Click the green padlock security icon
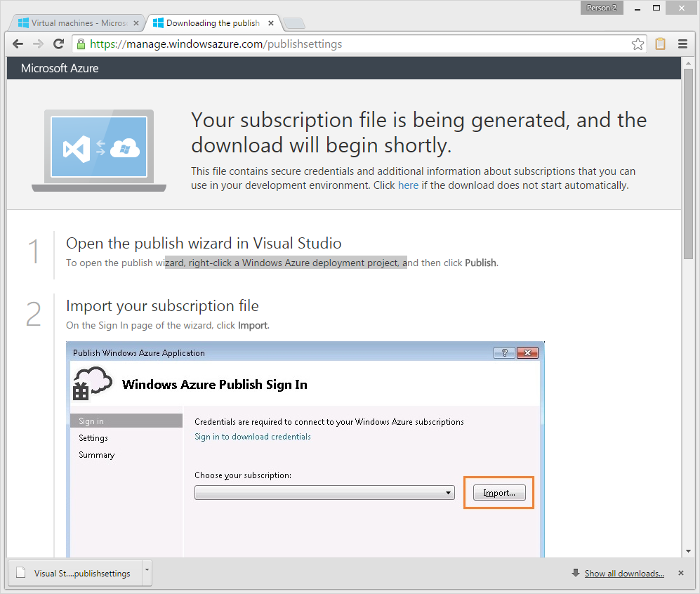Image resolution: width=700 pixels, height=594 pixels. [x=81, y=44]
